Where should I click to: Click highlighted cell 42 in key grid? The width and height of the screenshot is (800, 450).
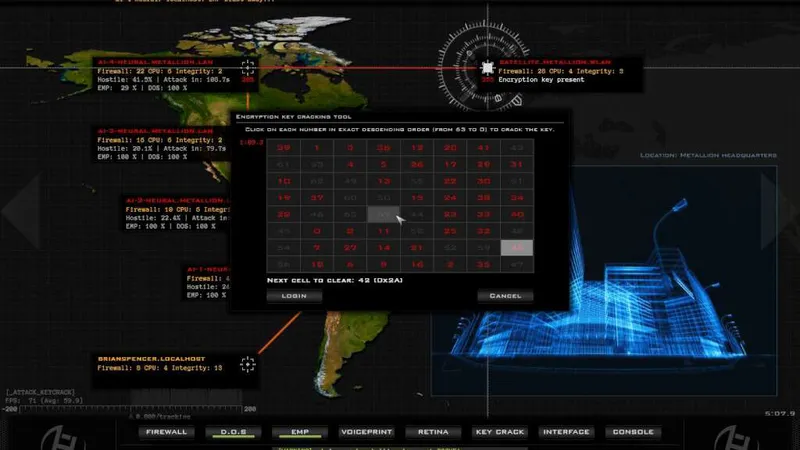(x=518, y=248)
